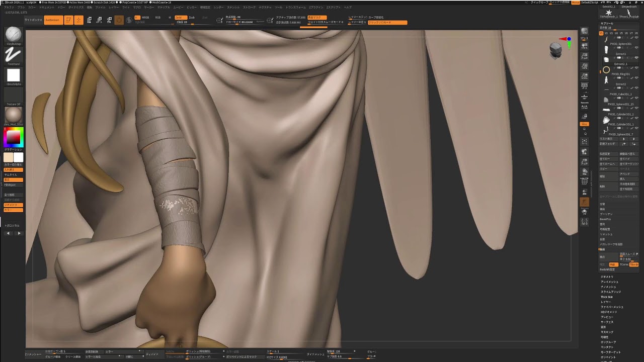644x362 pixels.
Task: Expand the トポロジカル section on left
Action: click(12, 225)
